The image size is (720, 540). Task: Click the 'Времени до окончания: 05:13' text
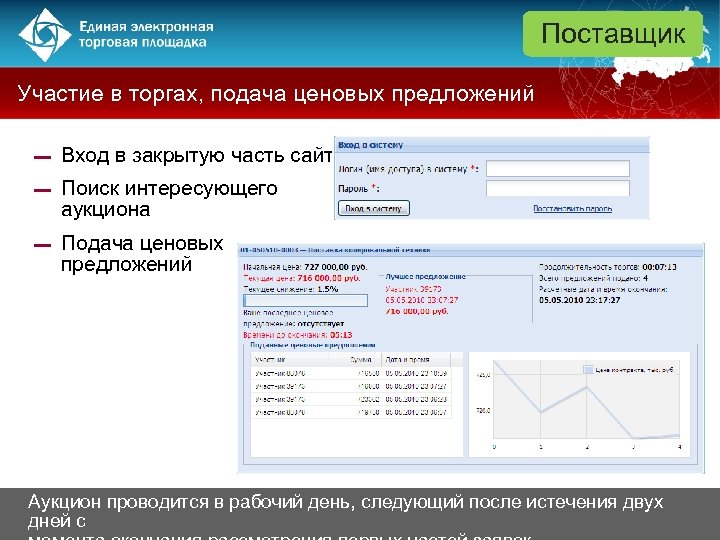298,335
